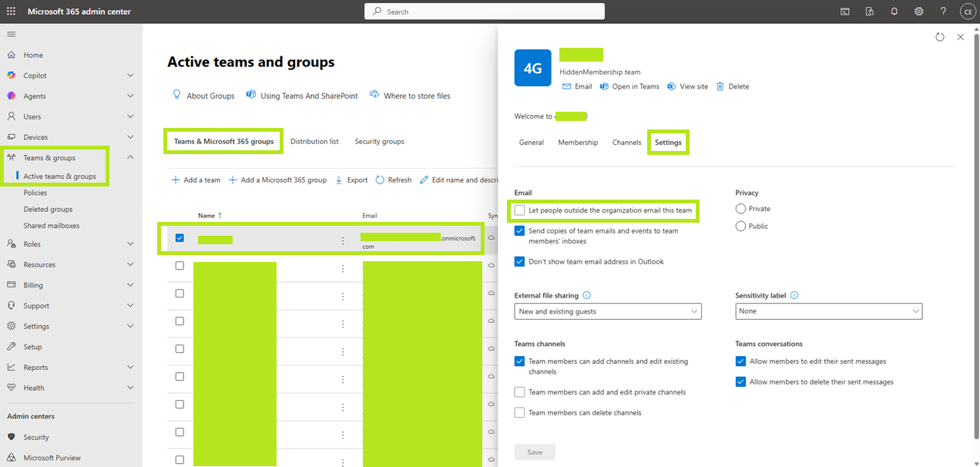Click the Microsoft Purview icon in sidebar

(x=11, y=458)
